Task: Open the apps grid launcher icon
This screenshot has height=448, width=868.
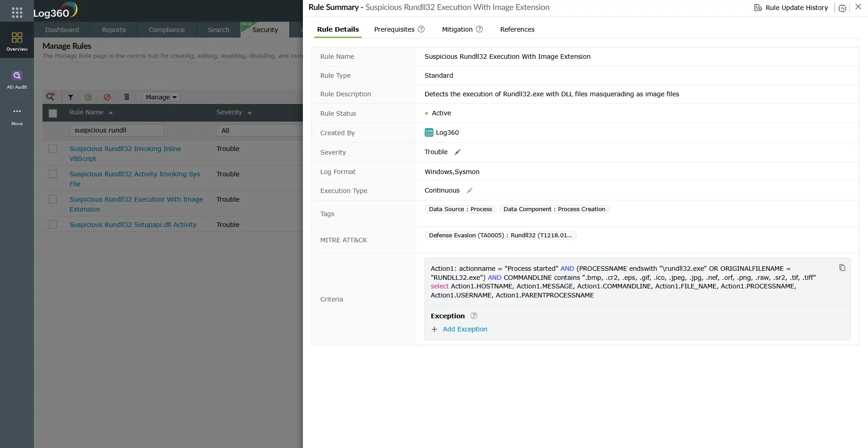Action: [x=17, y=12]
